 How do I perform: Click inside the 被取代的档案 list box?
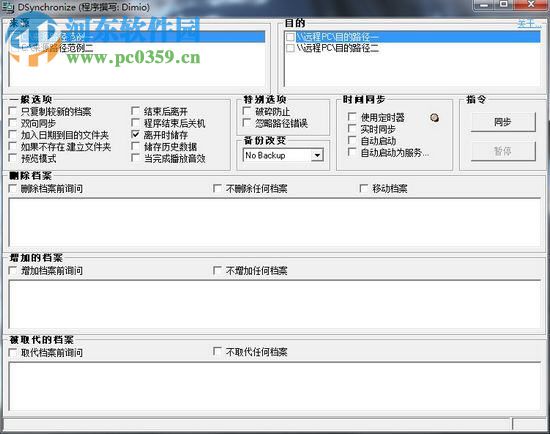(275, 386)
